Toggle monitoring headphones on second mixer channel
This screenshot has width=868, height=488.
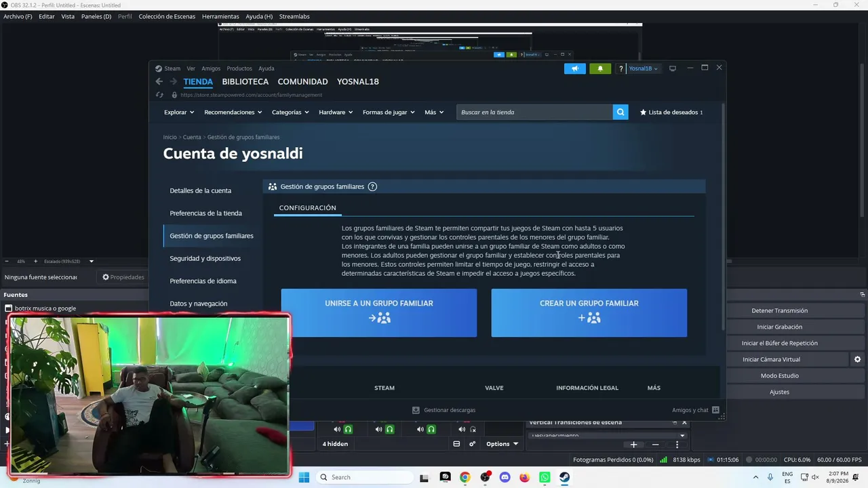[390, 429]
